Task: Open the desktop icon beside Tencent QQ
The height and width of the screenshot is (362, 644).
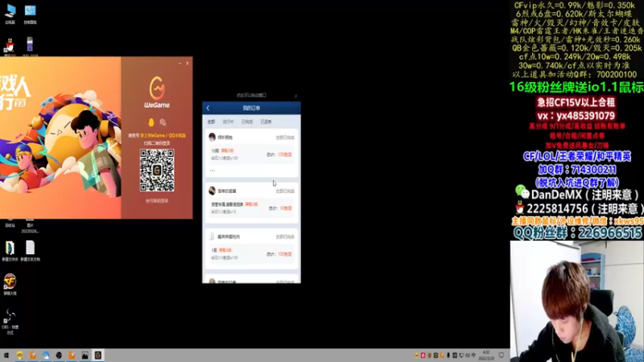Action: 30,47
